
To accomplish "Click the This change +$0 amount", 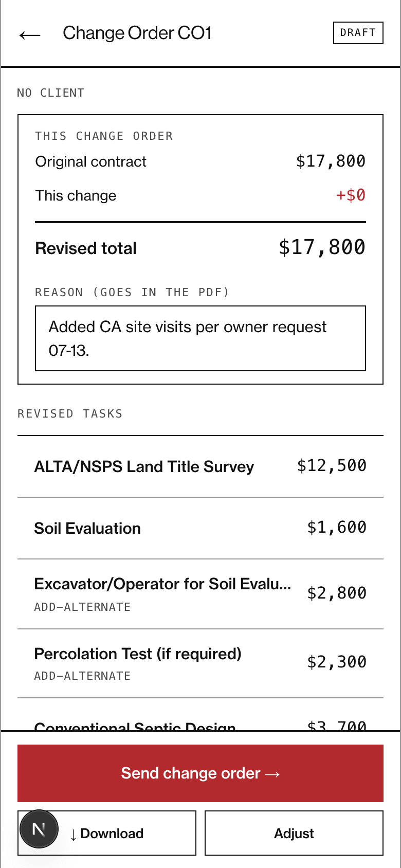I will pyautogui.click(x=351, y=195).
